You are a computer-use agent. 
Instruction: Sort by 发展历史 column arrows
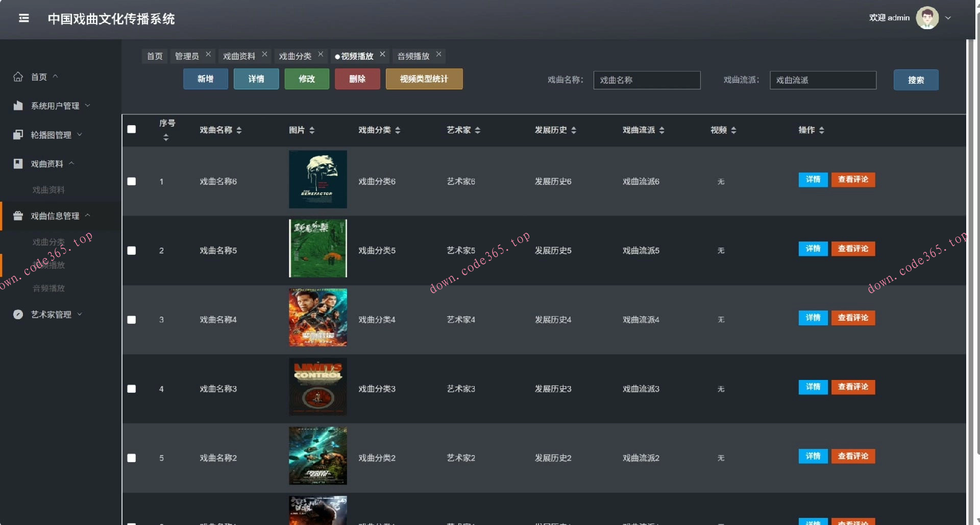pyautogui.click(x=574, y=130)
